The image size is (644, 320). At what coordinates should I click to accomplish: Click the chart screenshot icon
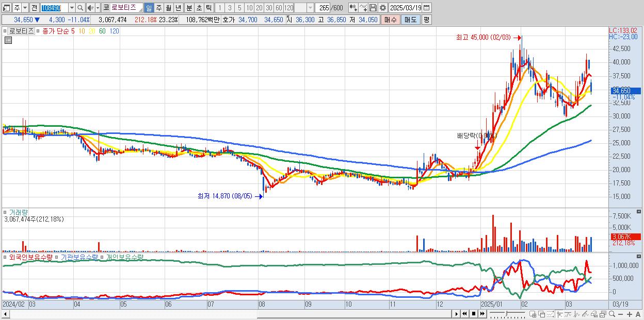[x=603, y=314]
